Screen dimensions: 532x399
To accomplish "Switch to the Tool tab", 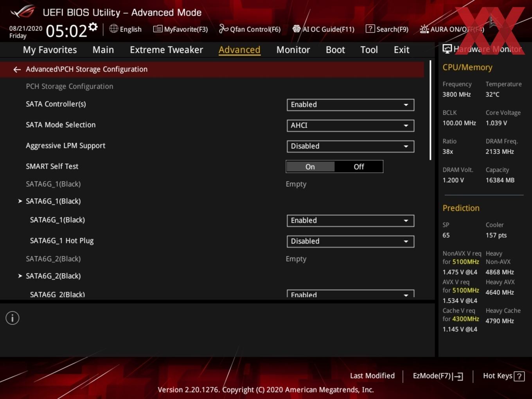I will point(369,50).
